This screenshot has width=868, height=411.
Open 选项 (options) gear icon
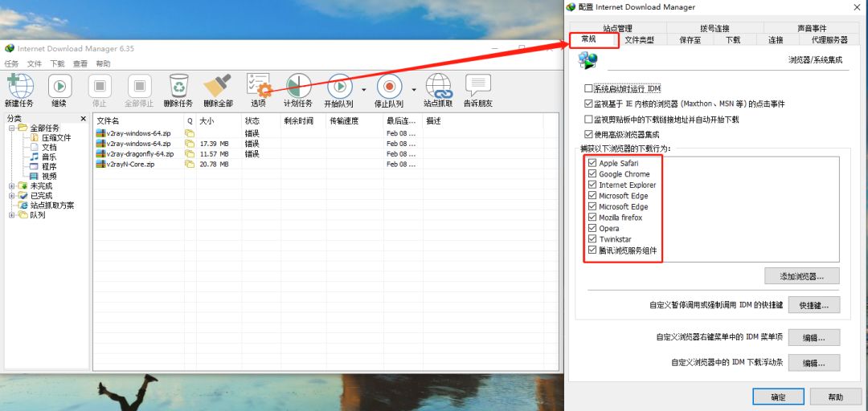[259, 87]
